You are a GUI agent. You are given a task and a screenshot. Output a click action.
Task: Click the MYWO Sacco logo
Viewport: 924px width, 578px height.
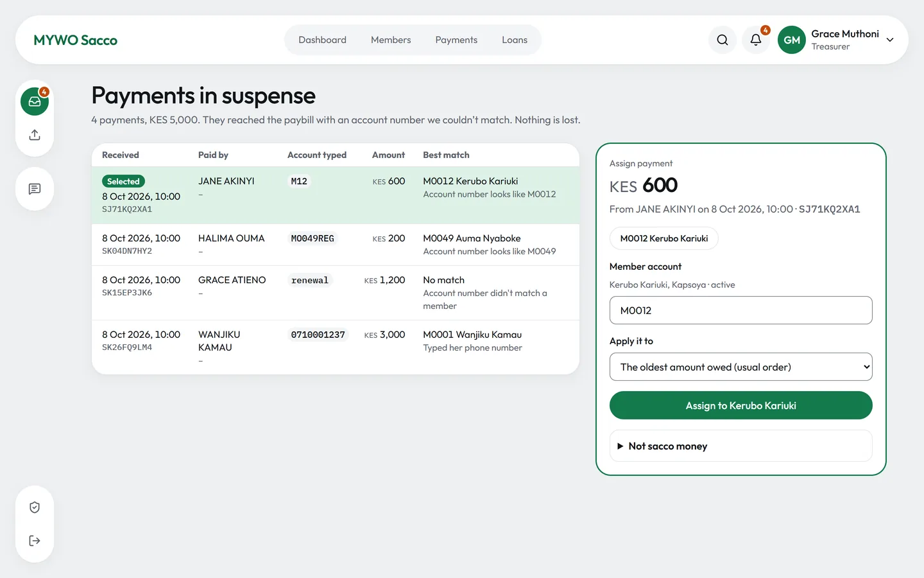click(x=76, y=40)
